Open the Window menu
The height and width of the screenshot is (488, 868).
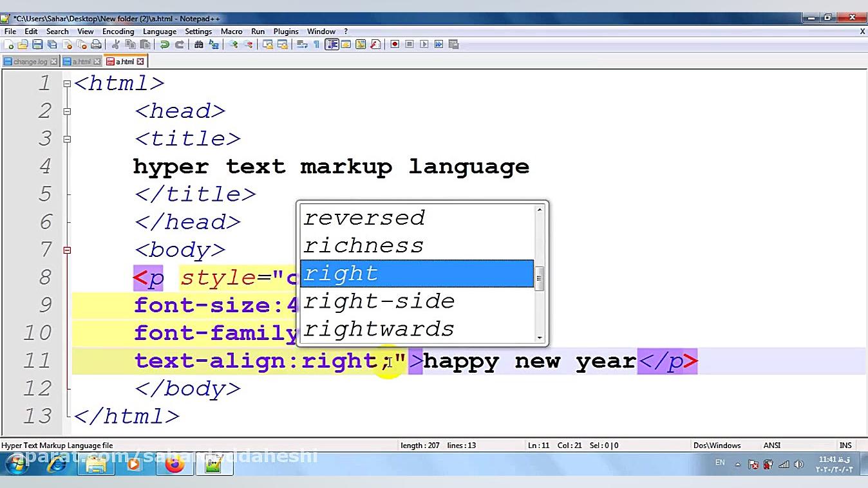pos(321,31)
